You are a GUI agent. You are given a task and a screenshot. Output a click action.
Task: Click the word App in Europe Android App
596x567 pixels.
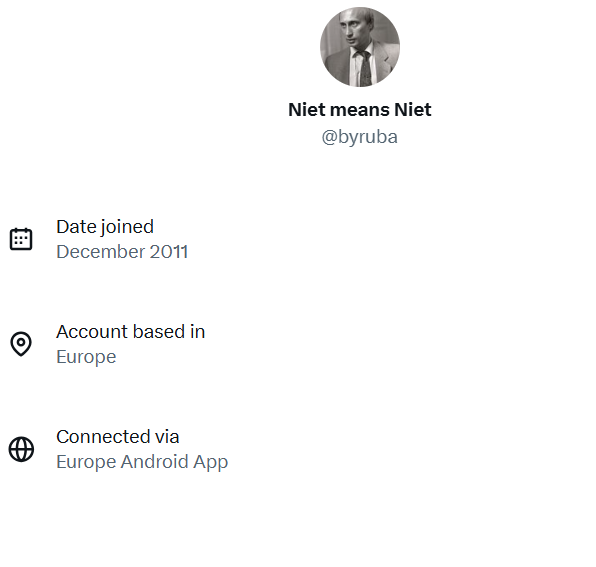pos(211,462)
